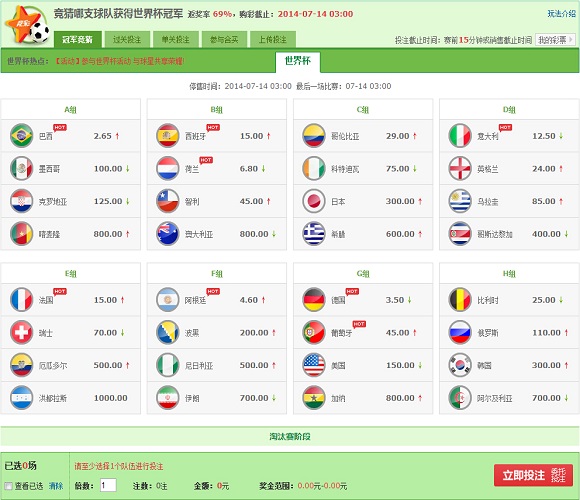
Task: Select the USA flag icon
Action: (x=314, y=365)
